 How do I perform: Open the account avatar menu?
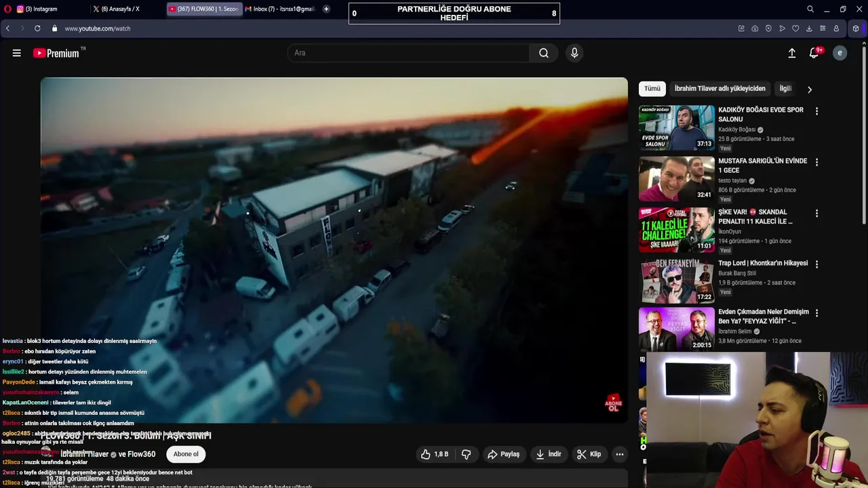tap(840, 53)
